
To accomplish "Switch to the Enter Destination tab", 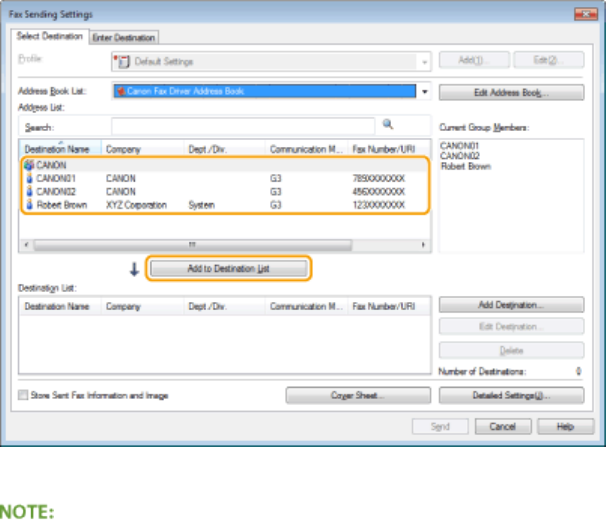I will click(124, 37).
